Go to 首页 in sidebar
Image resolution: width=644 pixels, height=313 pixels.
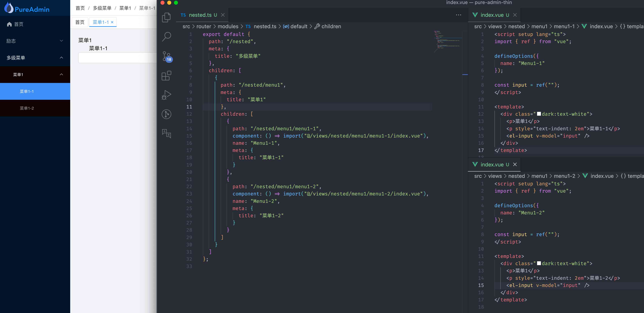18,24
